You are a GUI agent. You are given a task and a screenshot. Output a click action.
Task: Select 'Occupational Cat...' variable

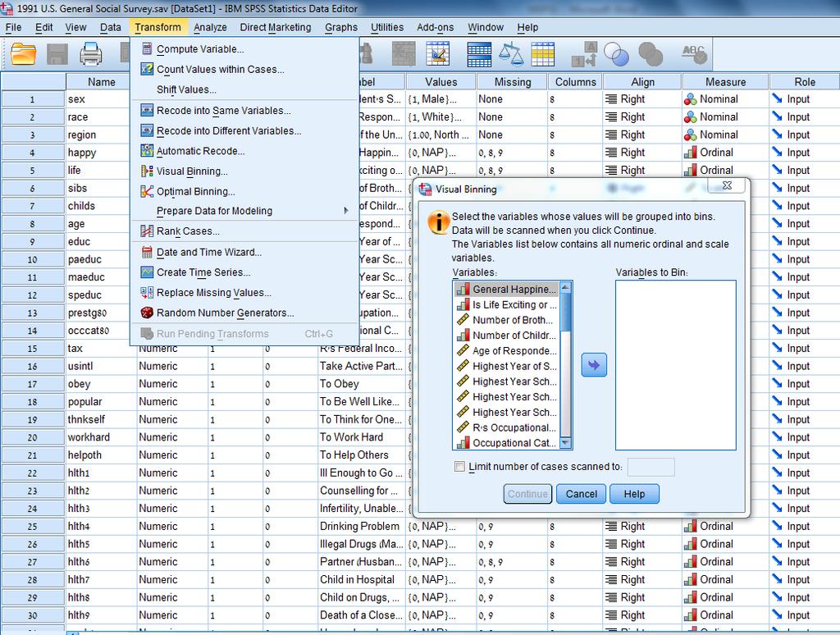click(506, 443)
